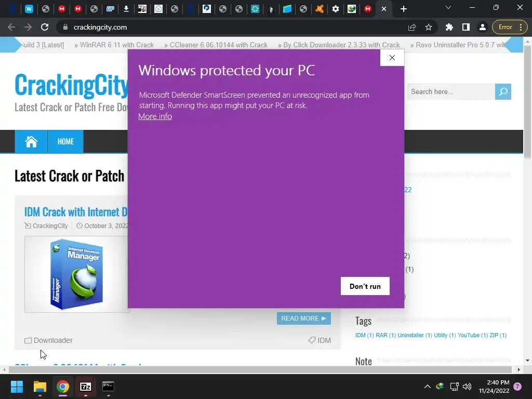Switch to the tab with the UP icon
The image size is (532, 399).
pyautogui.click(x=110, y=9)
